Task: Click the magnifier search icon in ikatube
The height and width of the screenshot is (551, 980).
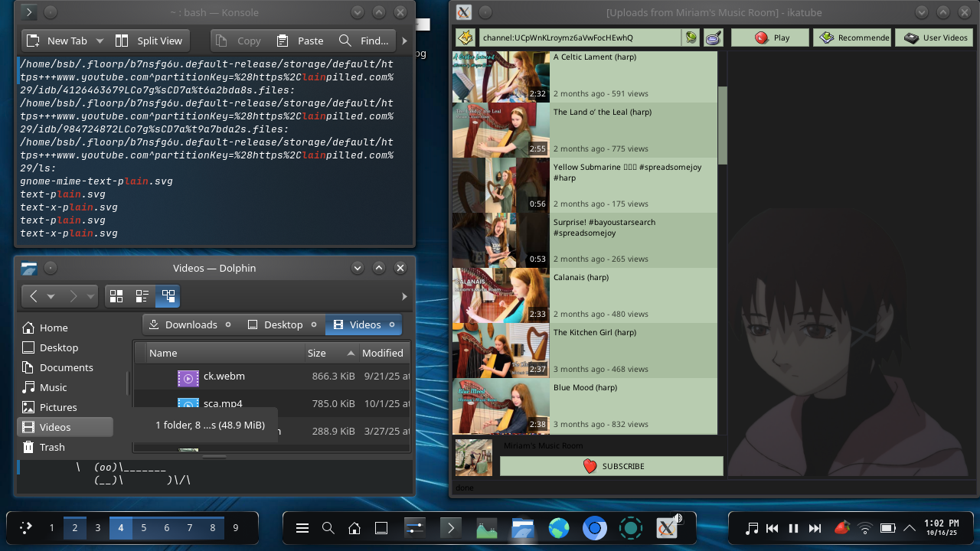Action: [x=714, y=37]
